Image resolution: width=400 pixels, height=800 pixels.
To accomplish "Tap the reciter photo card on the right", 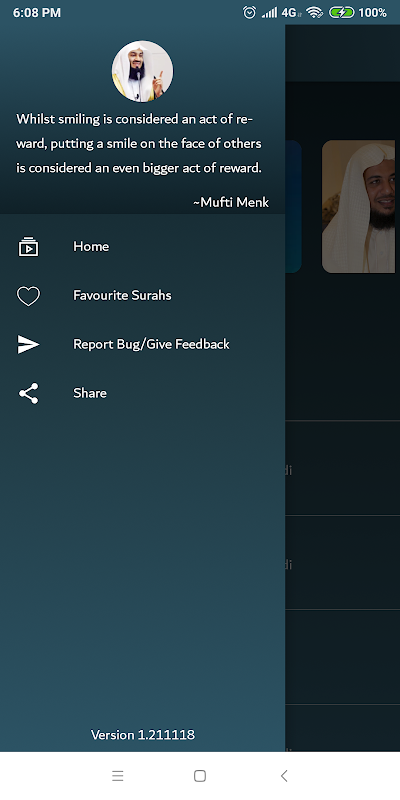I will coord(358,207).
